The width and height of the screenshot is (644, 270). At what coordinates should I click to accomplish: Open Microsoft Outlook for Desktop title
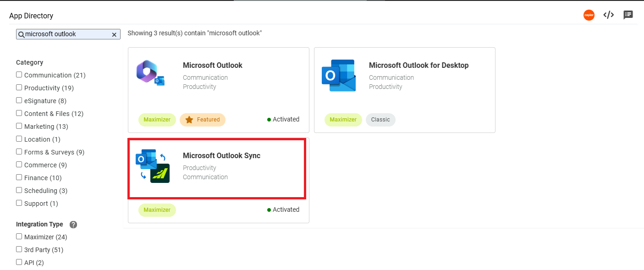coord(419,65)
